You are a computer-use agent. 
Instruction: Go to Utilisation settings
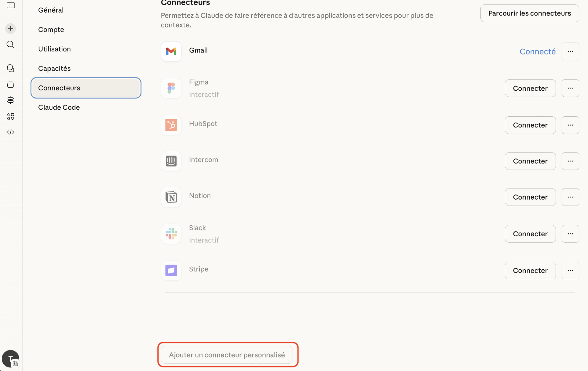pos(86,49)
